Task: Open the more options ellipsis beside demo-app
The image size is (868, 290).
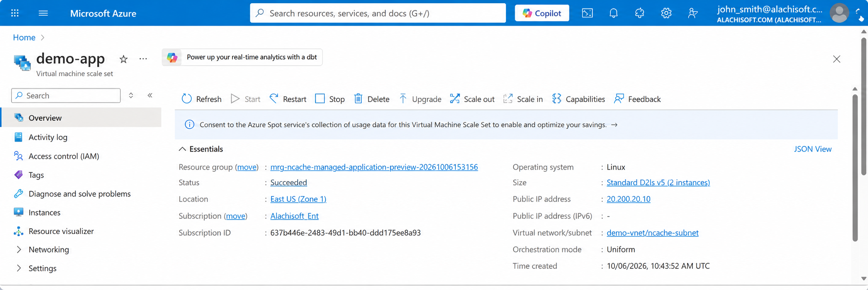Action: click(143, 59)
